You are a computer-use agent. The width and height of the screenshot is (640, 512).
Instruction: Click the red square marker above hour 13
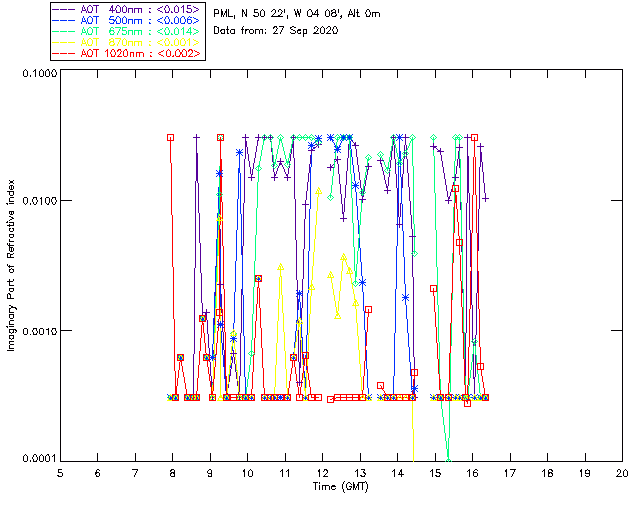(369, 310)
